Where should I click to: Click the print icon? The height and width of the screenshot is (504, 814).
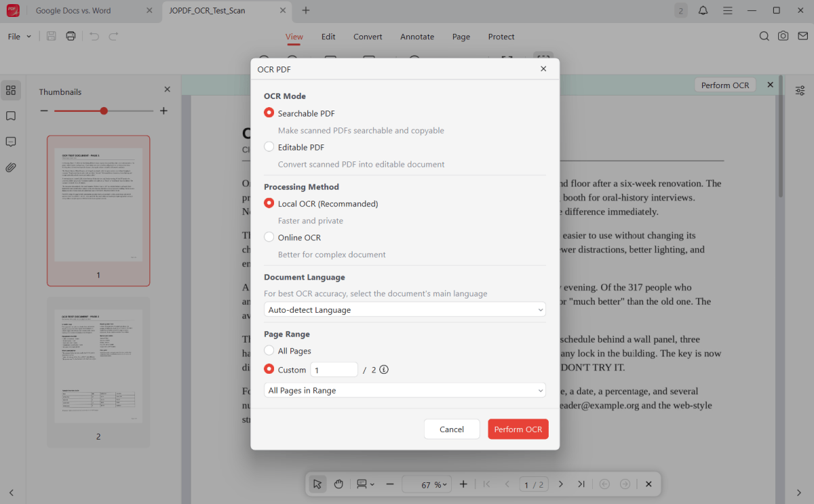point(71,37)
